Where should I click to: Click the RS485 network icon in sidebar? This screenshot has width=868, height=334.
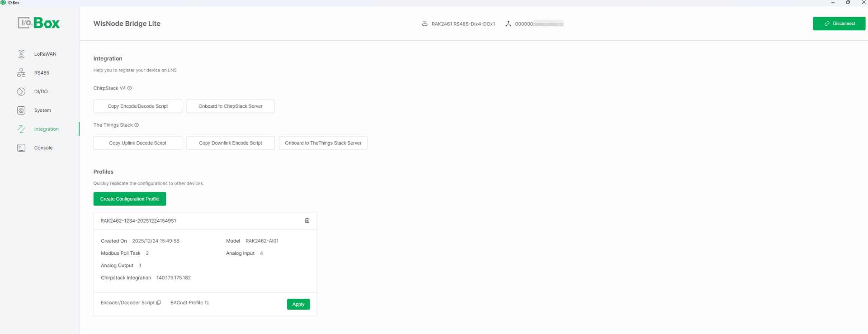[21, 72]
